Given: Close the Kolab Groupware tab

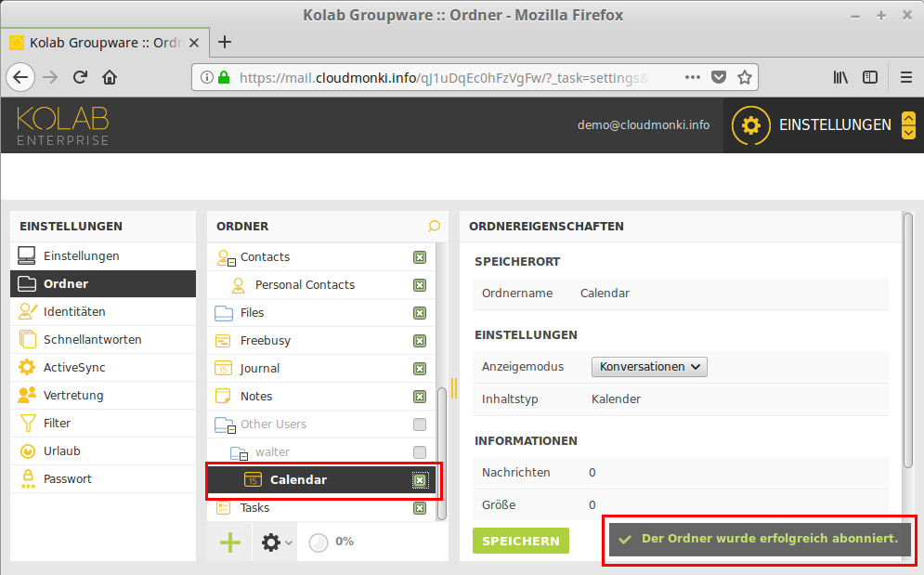Looking at the screenshot, I should pyautogui.click(x=194, y=43).
